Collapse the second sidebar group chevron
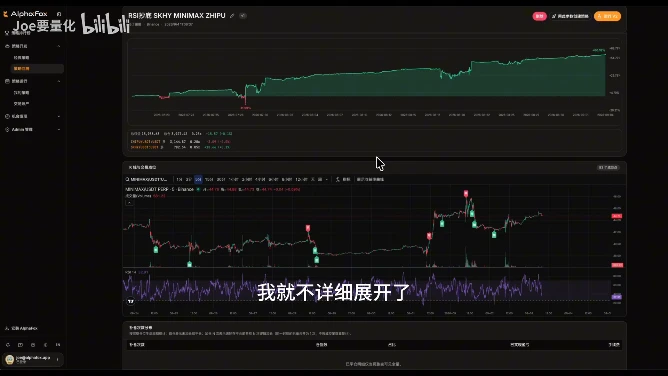 [x=59, y=81]
